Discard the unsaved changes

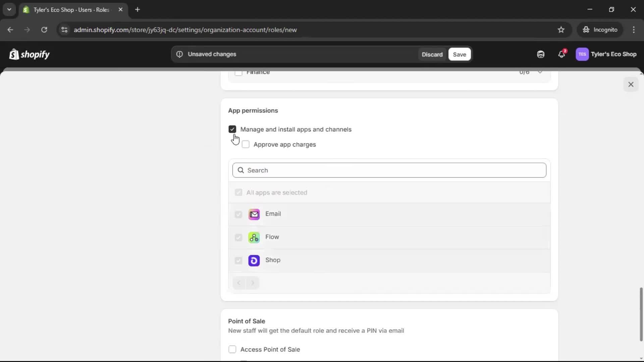point(432,54)
